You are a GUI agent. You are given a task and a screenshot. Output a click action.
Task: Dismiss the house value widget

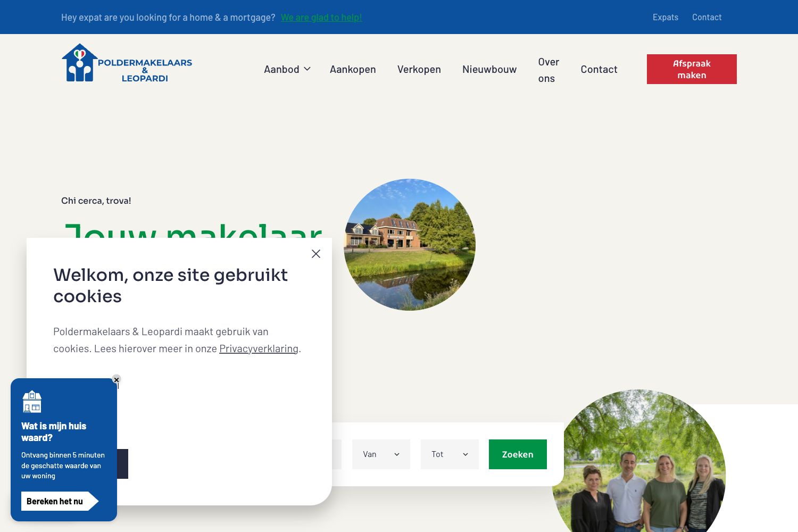[x=117, y=379]
